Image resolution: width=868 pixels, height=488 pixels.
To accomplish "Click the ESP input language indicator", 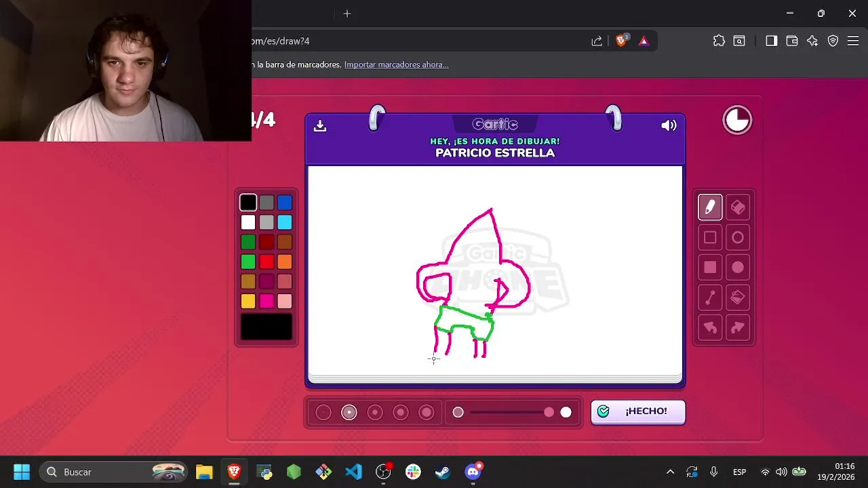I will [x=739, y=472].
